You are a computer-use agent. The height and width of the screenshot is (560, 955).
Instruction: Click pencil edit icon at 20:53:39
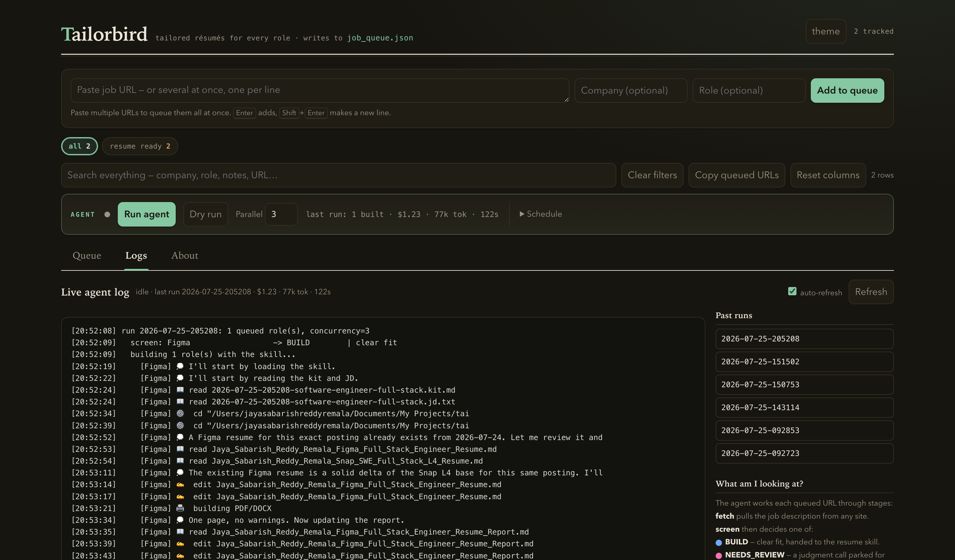tap(180, 543)
